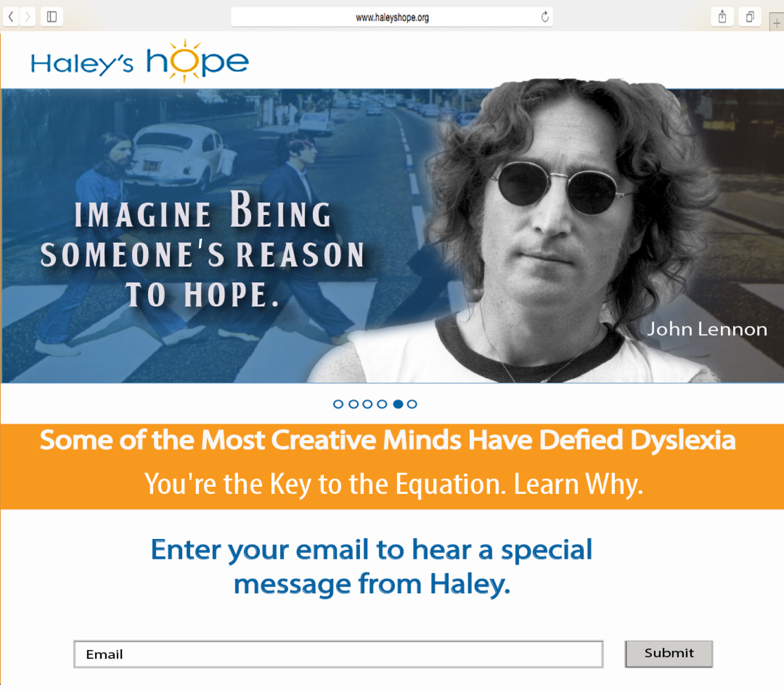Open the share icon menu
This screenshot has width=784, height=690.
pyautogui.click(x=722, y=17)
